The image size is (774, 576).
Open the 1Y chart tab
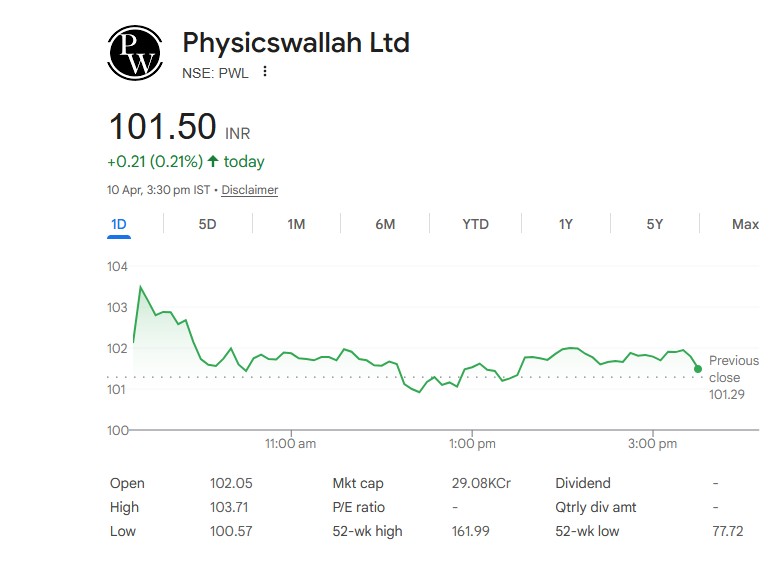(565, 224)
